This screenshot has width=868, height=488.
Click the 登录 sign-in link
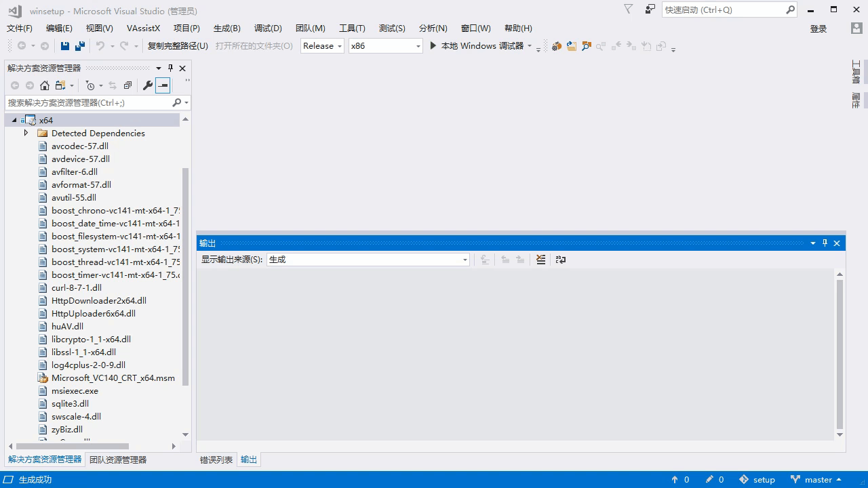point(818,28)
